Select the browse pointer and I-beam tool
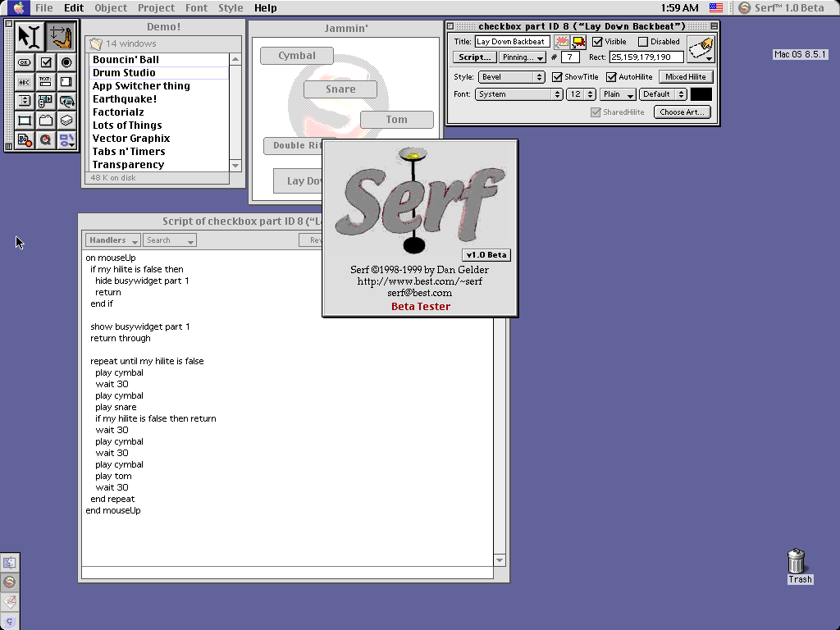This screenshot has height=630, width=840. pyautogui.click(x=29, y=36)
